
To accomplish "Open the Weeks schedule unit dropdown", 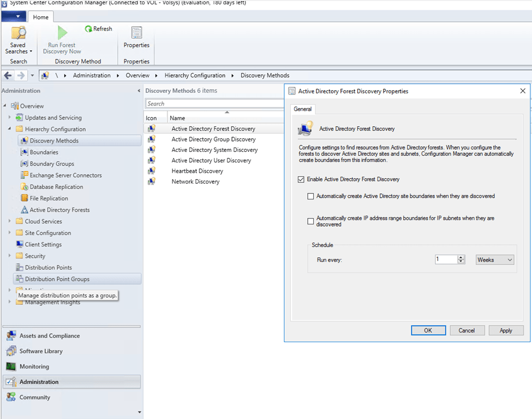I will pyautogui.click(x=495, y=260).
